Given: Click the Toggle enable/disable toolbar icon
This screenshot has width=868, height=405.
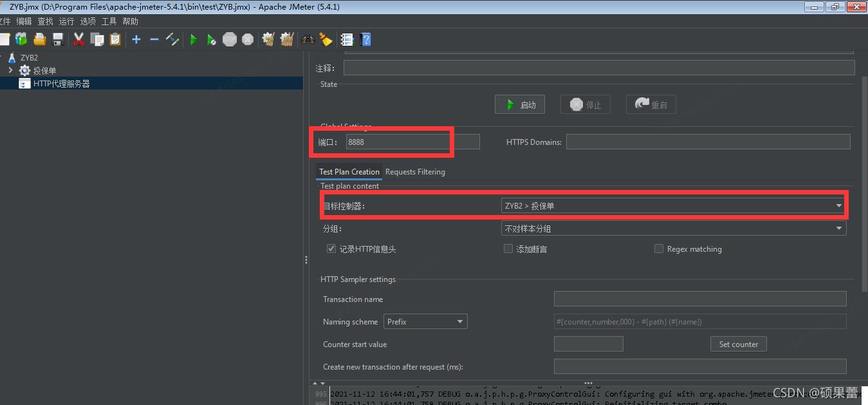Looking at the screenshot, I should [x=172, y=39].
